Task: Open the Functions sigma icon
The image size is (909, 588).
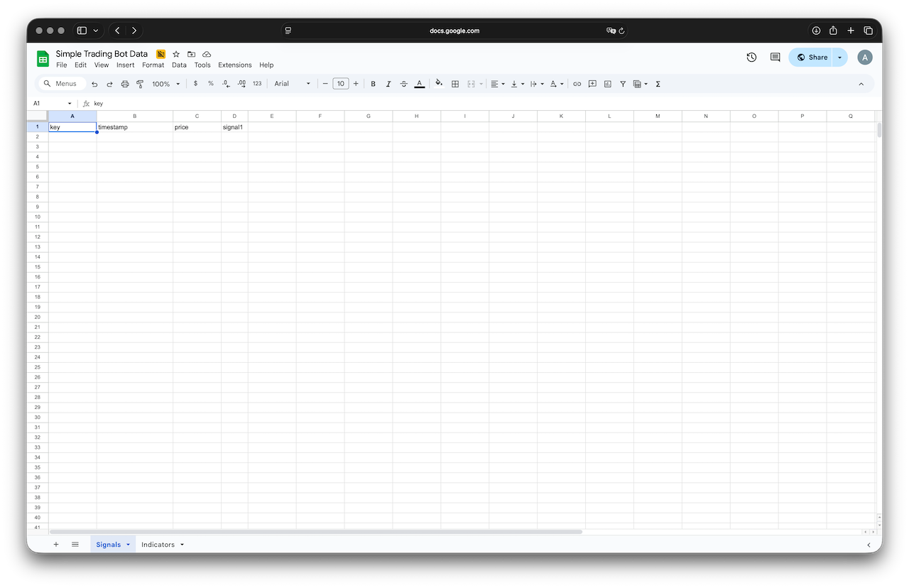Action: [658, 84]
